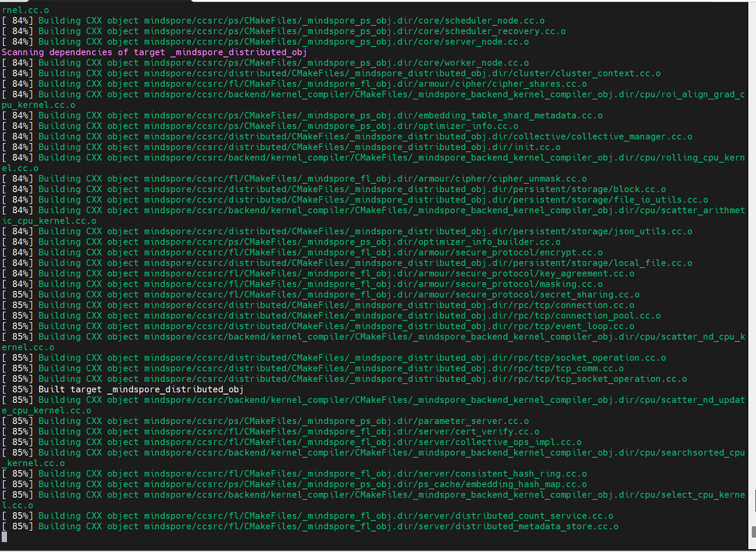Select the consistent_hash_ring.cc.o line
This screenshot has width=756, height=553.
coord(294,474)
